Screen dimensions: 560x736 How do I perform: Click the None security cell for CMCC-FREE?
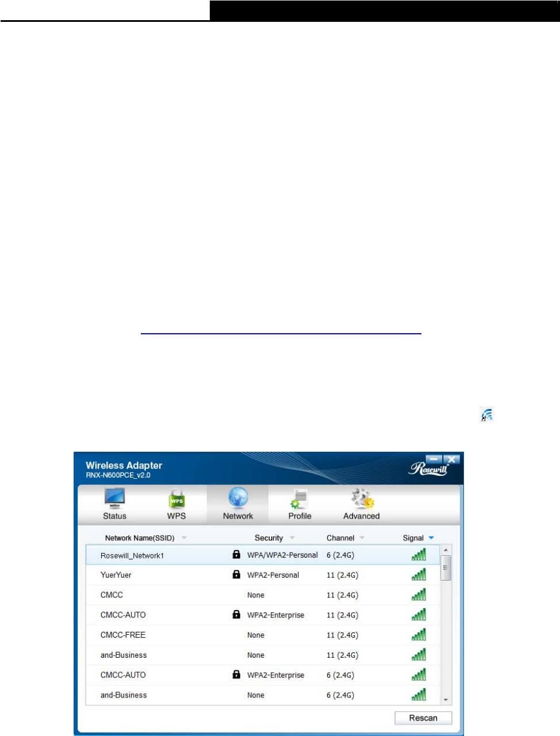click(256, 635)
